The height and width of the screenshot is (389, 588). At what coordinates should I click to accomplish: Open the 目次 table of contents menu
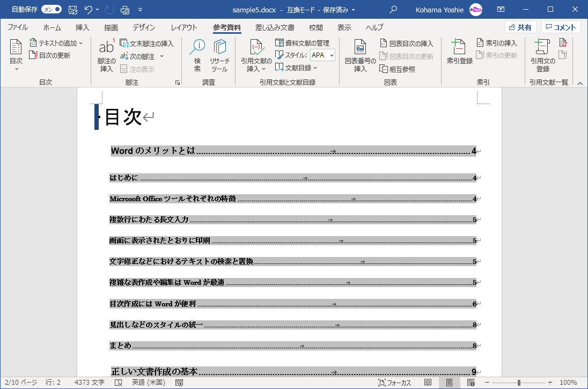click(16, 55)
